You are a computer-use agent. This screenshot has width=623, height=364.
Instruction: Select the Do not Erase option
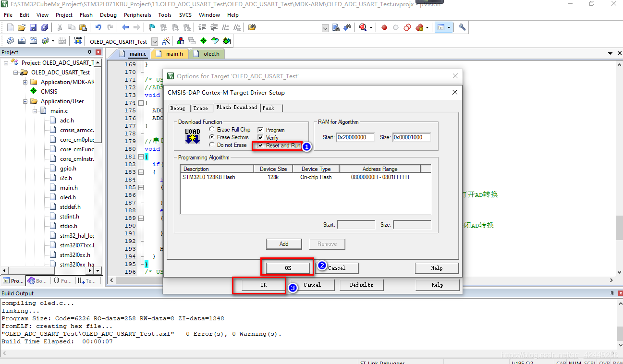point(212,145)
